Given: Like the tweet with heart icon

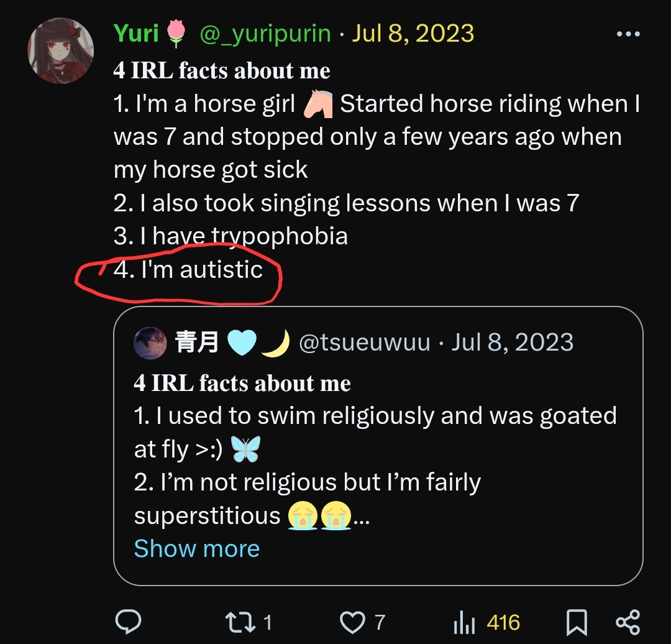Looking at the screenshot, I should [352, 622].
